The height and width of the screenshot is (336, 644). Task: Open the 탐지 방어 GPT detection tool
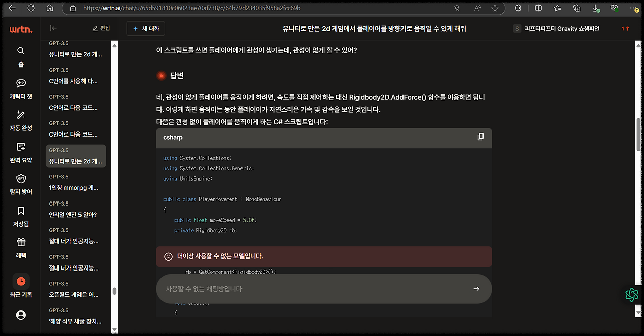click(x=21, y=183)
